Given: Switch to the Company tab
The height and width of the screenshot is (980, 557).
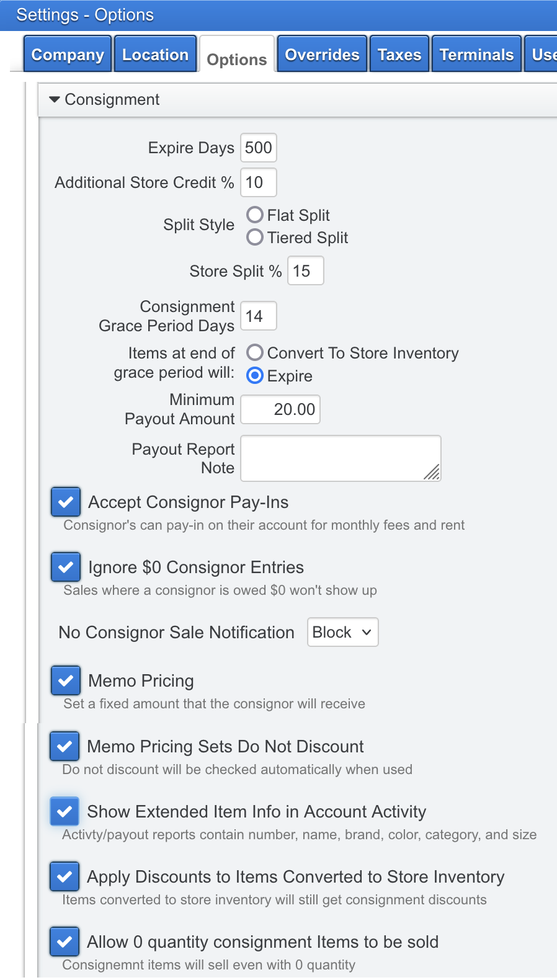Looking at the screenshot, I should coord(67,54).
